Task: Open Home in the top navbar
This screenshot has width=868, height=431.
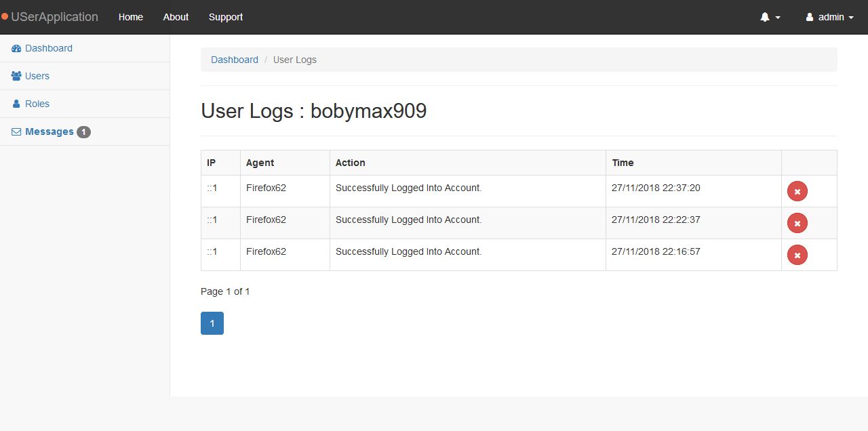Action: click(130, 17)
